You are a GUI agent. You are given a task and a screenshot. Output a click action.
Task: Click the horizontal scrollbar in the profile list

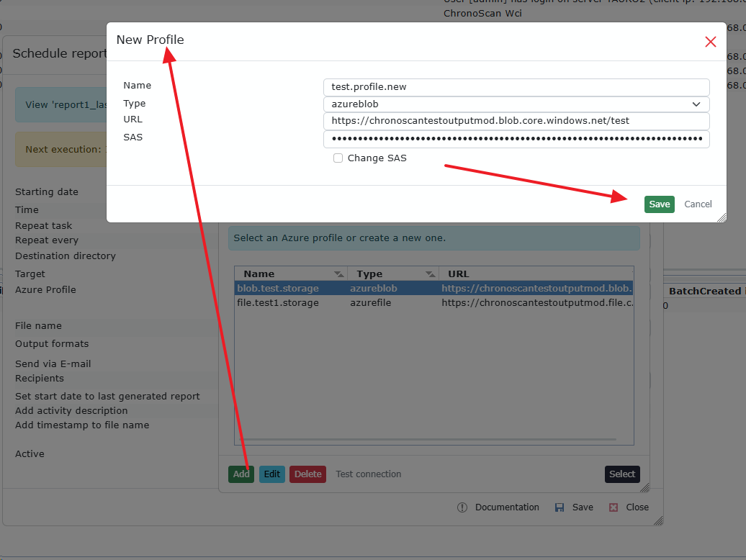click(x=428, y=439)
